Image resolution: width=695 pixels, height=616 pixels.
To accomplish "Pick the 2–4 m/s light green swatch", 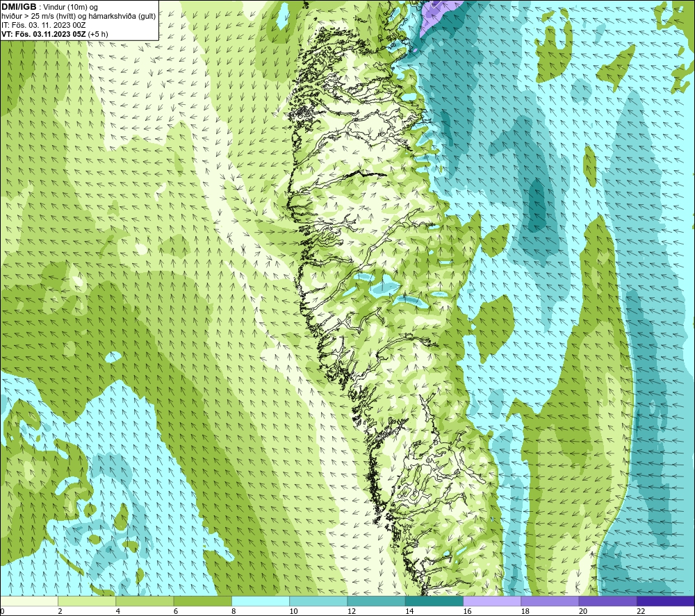I will point(87,601).
